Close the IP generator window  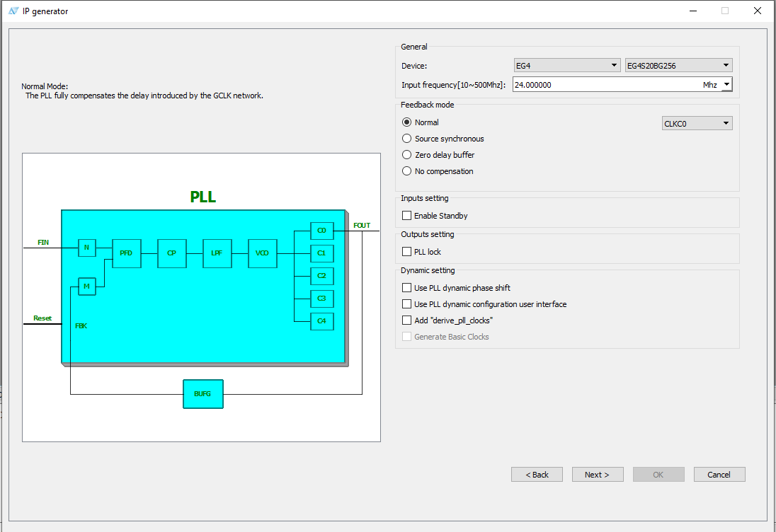point(757,11)
